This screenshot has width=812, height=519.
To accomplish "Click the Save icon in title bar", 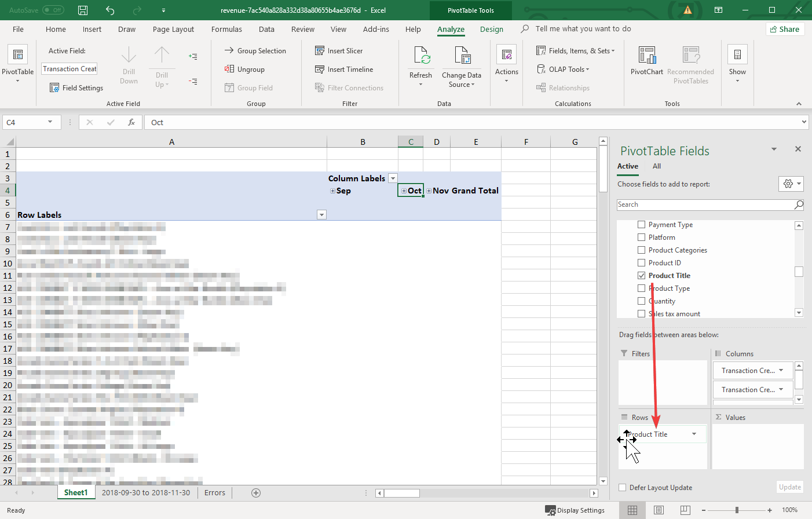I will pyautogui.click(x=83, y=10).
